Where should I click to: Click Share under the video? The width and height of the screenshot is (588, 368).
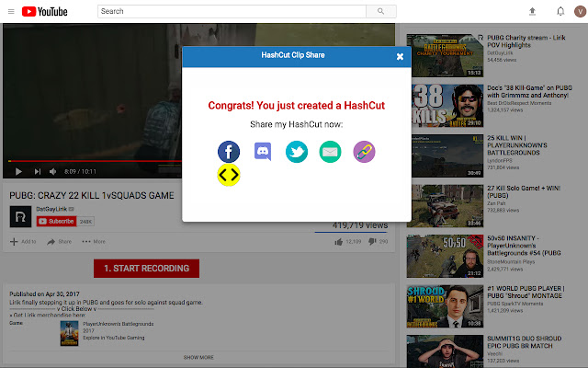tap(59, 241)
